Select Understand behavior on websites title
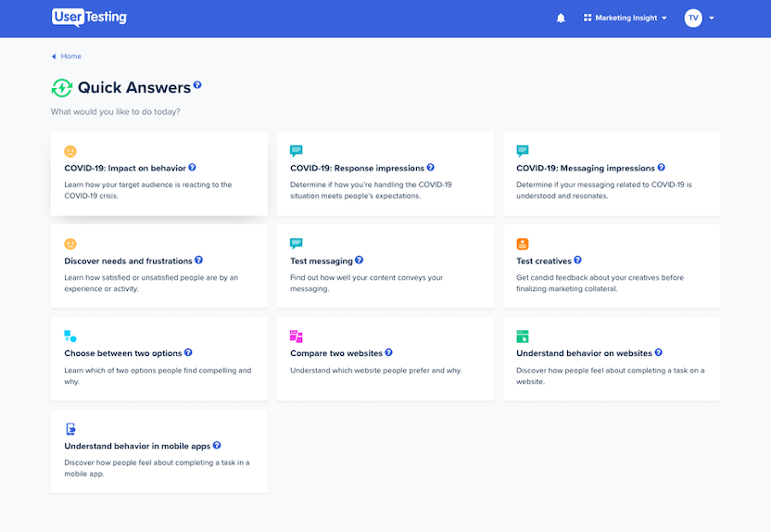The image size is (771, 532). 584,353
